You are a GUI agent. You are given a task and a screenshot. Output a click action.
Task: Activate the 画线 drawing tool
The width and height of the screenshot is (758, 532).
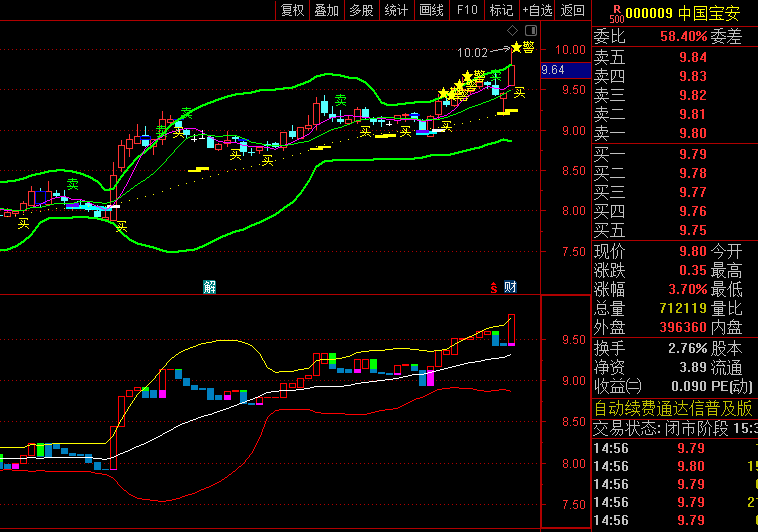431,10
